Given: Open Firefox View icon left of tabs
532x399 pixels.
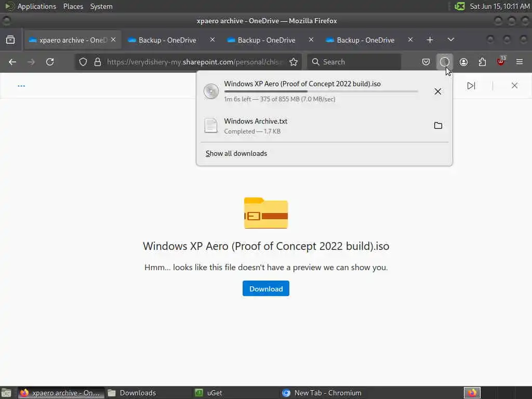Looking at the screenshot, I should [10, 39].
